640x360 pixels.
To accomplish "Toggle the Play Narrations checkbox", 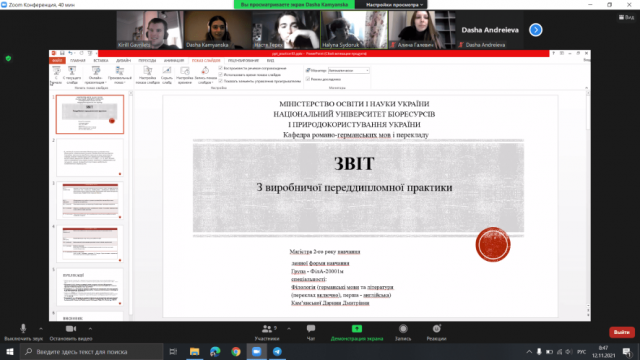I will click(220, 68).
